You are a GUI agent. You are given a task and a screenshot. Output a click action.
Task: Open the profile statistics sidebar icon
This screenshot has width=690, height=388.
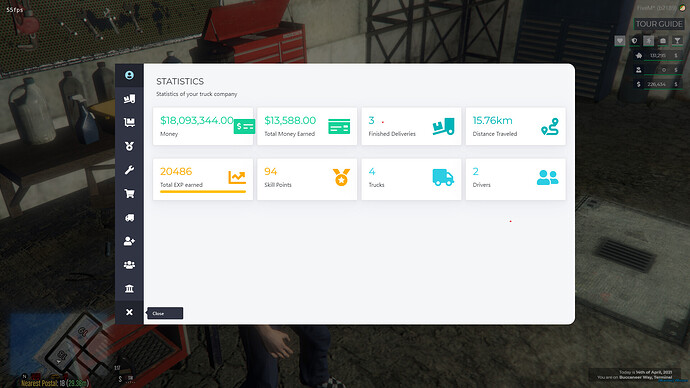coord(129,75)
